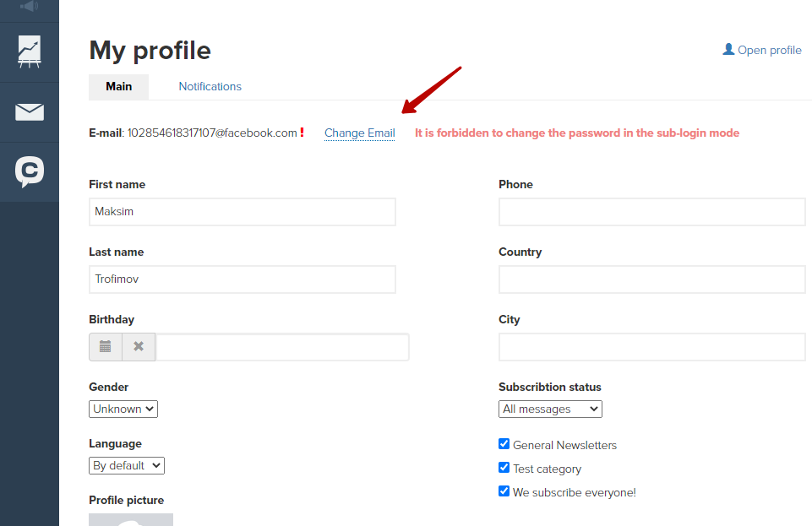This screenshot has width=812, height=526.
Task: Toggle the We subscribe everyone! checkbox
Action: (504, 491)
